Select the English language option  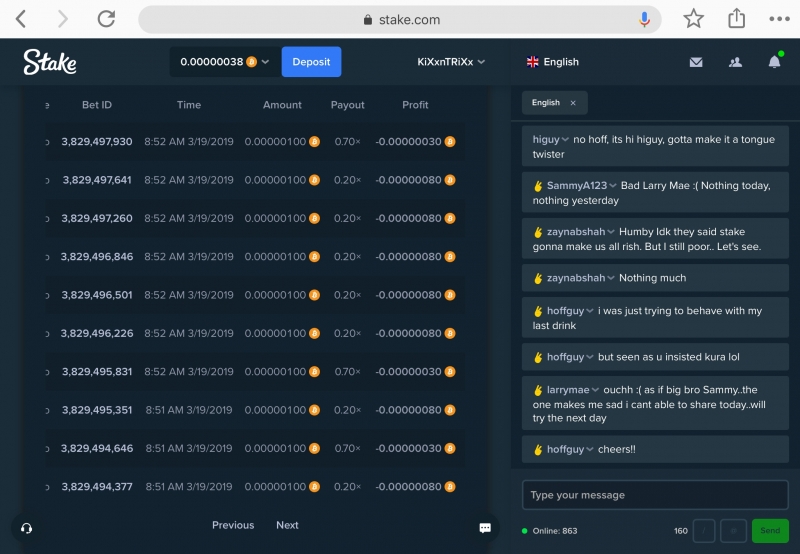click(553, 62)
